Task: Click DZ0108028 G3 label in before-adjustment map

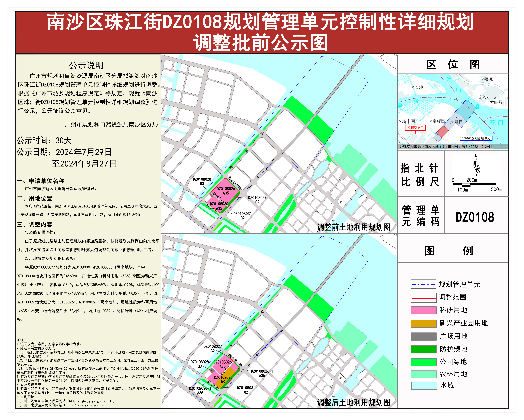Action: coord(202,181)
